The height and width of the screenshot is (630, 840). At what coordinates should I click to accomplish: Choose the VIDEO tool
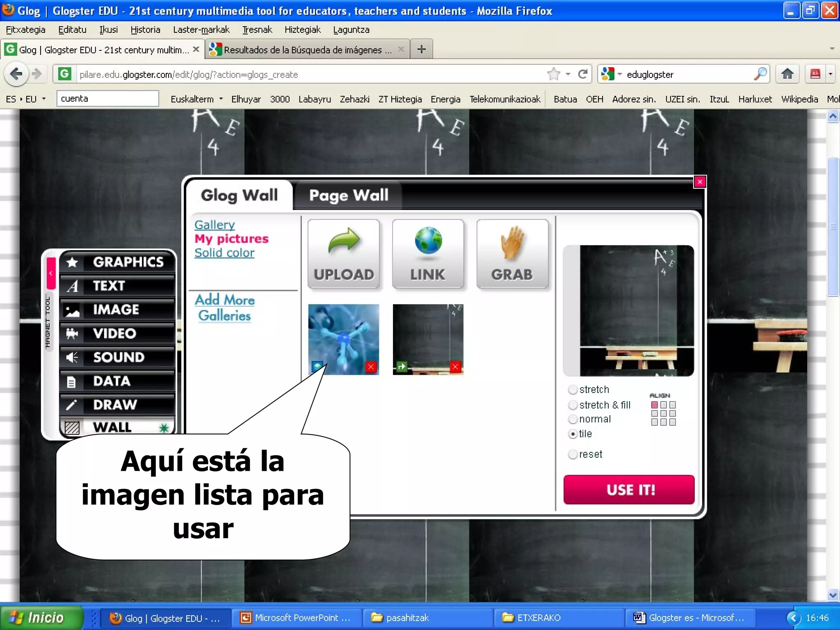click(x=118, y=333)
